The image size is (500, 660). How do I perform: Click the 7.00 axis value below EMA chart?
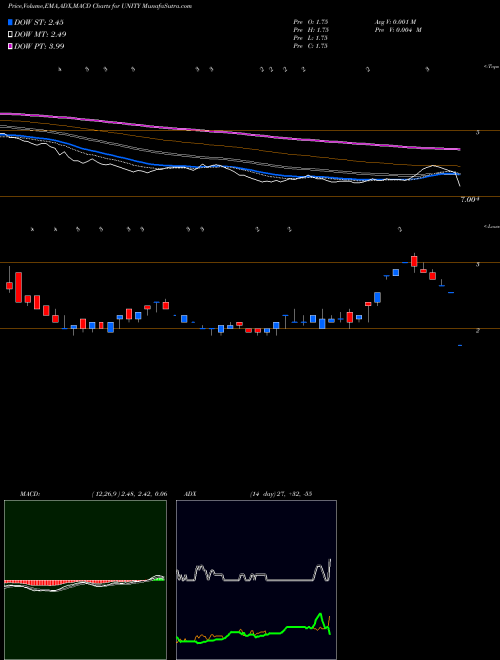470,200
